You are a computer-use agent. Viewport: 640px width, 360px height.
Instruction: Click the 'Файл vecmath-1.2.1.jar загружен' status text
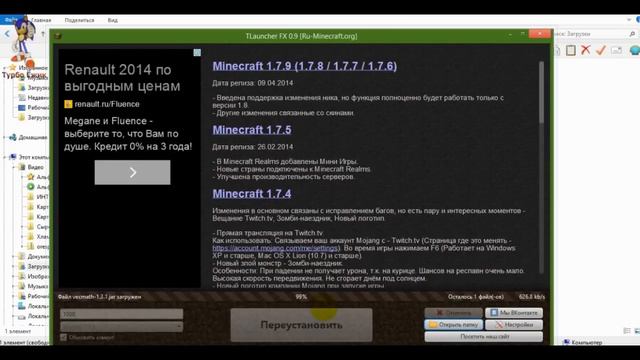coord(99,297)
